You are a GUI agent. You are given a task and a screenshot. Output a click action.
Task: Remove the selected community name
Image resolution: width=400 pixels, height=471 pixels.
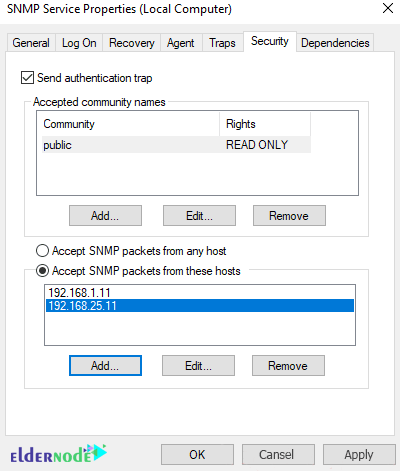coord(289,216)
